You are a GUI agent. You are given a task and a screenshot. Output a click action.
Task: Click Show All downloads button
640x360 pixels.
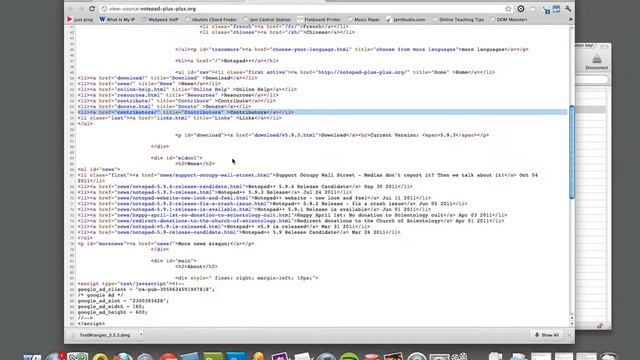click(x=547, y=335)
